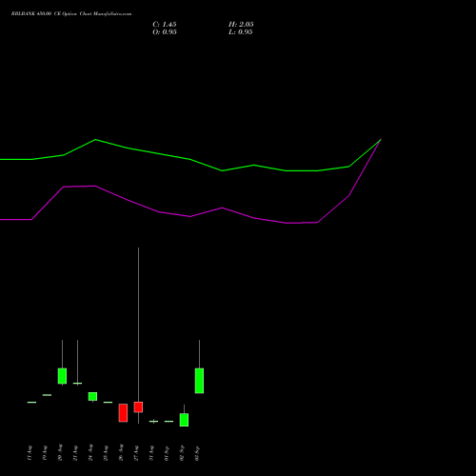The image size is (476, 476).
Task: Click the low value 'L: 0.95'
Action: tap(241, 32)
